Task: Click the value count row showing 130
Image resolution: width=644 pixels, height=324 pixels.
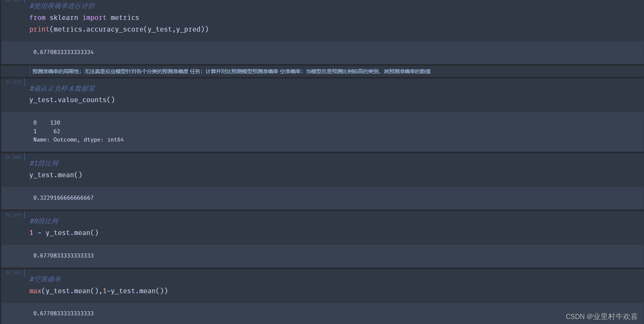Action: coord(47,123)
